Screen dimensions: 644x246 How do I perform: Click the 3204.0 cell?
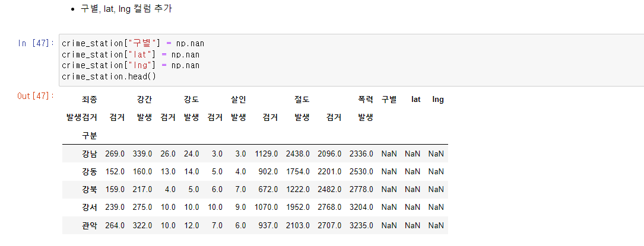[361, 207]
